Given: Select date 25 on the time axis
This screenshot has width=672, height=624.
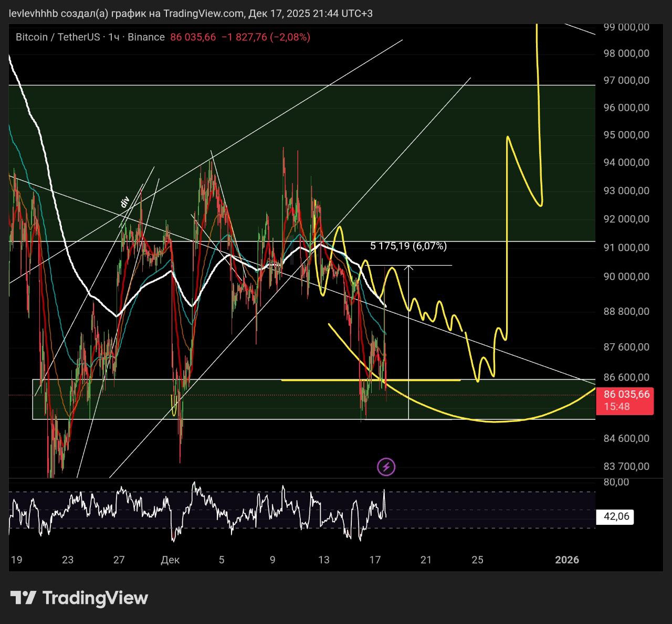Looking at the screenshot, I should (x=477, y=560).
